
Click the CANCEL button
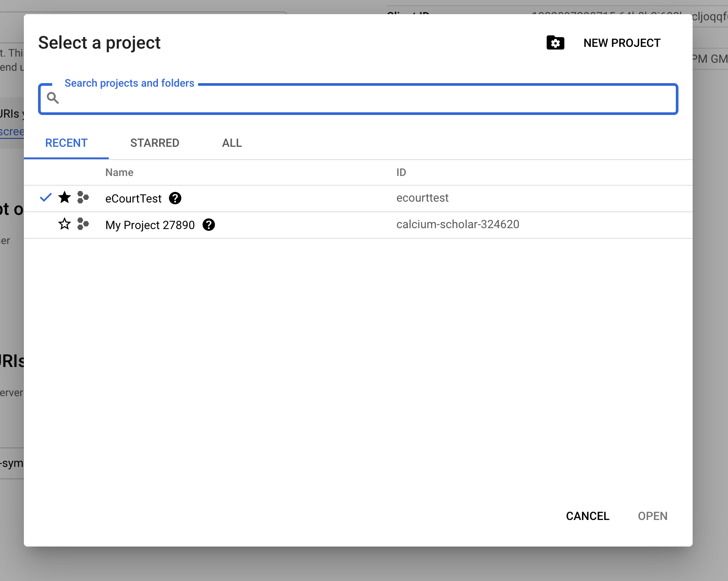point(587,516)
